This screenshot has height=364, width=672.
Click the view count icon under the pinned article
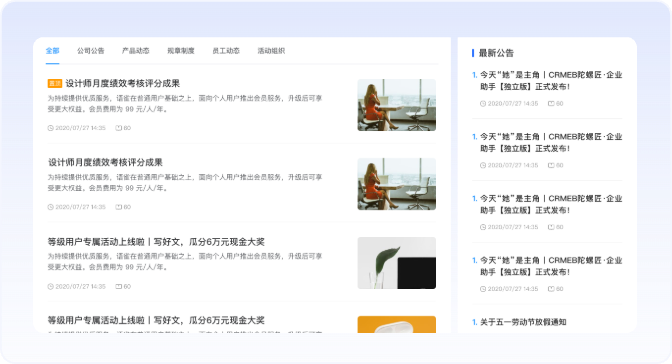point(119,128)
